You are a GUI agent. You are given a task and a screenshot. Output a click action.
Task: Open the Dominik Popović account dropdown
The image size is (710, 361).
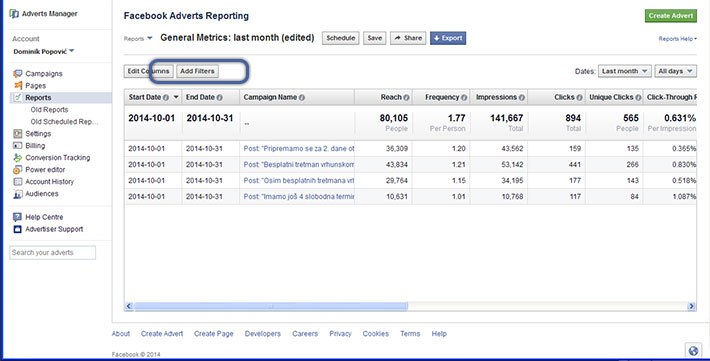(43, 52)
